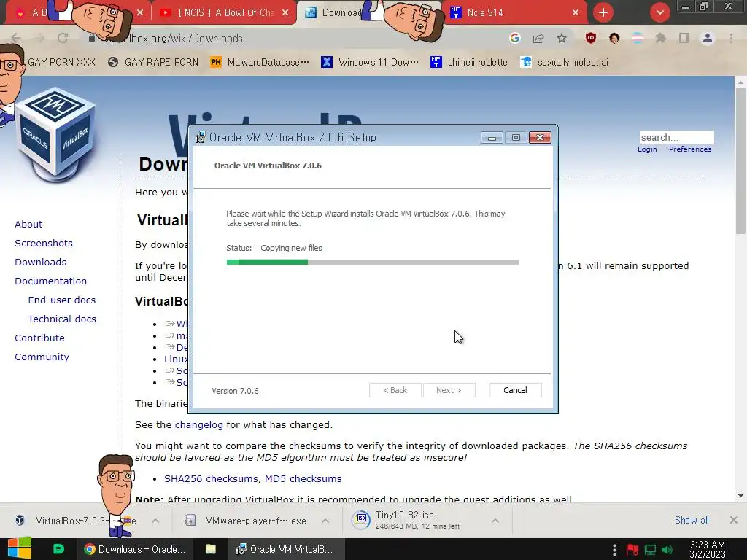Image resolution: width=747 pixels, height=560 pixels.
Task: Bookmark this page with the star icon
Action: (562, 38)
